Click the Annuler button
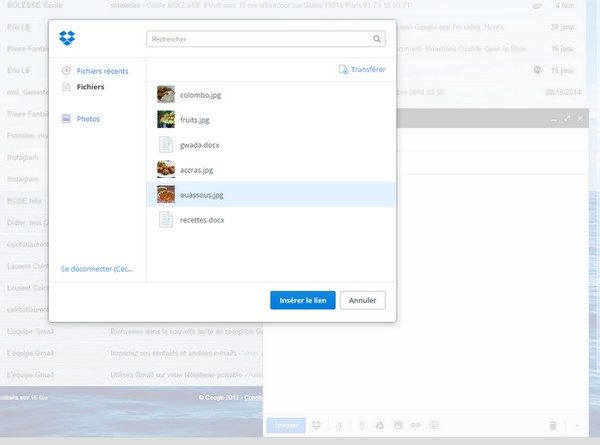Viewport: 600px width, 445px height. pos(362,300)
